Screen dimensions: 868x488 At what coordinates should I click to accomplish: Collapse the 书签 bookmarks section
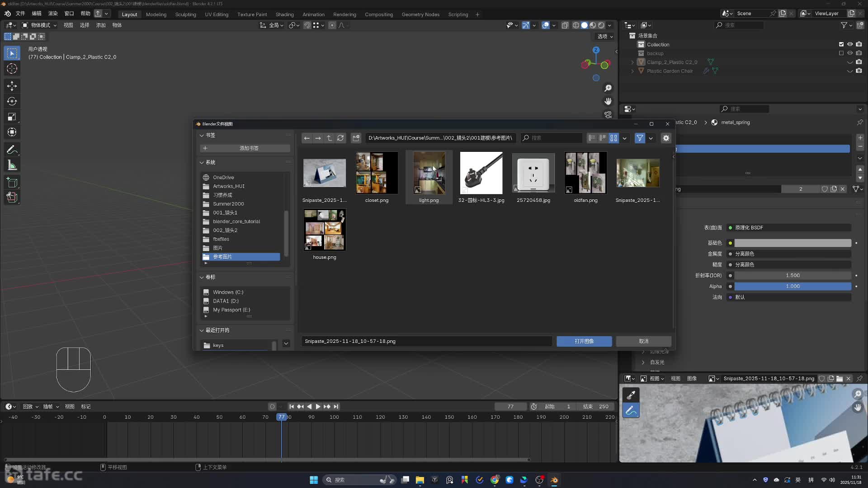point(202,135)
